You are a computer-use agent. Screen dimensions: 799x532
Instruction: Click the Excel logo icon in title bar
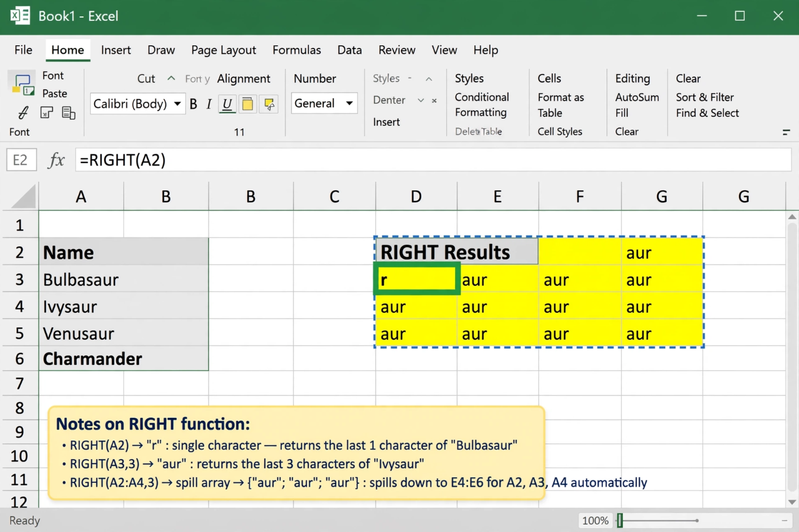tap(20, 16)
